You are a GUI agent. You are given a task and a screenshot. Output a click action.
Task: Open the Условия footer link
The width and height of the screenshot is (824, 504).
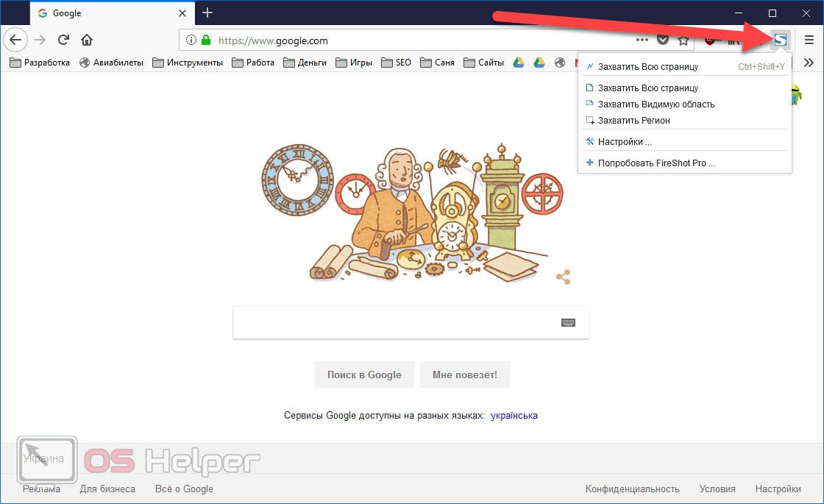click(717, 489)
